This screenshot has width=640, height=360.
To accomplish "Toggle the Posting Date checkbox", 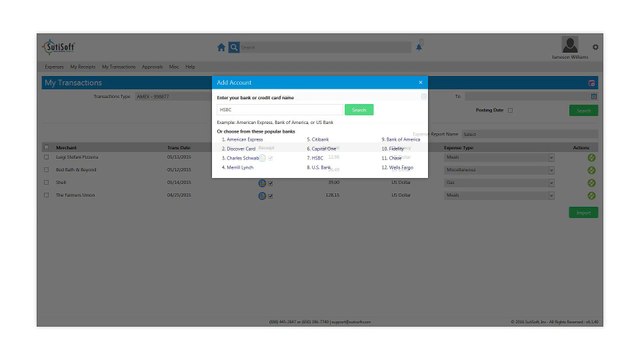I will tap(510, 110).
